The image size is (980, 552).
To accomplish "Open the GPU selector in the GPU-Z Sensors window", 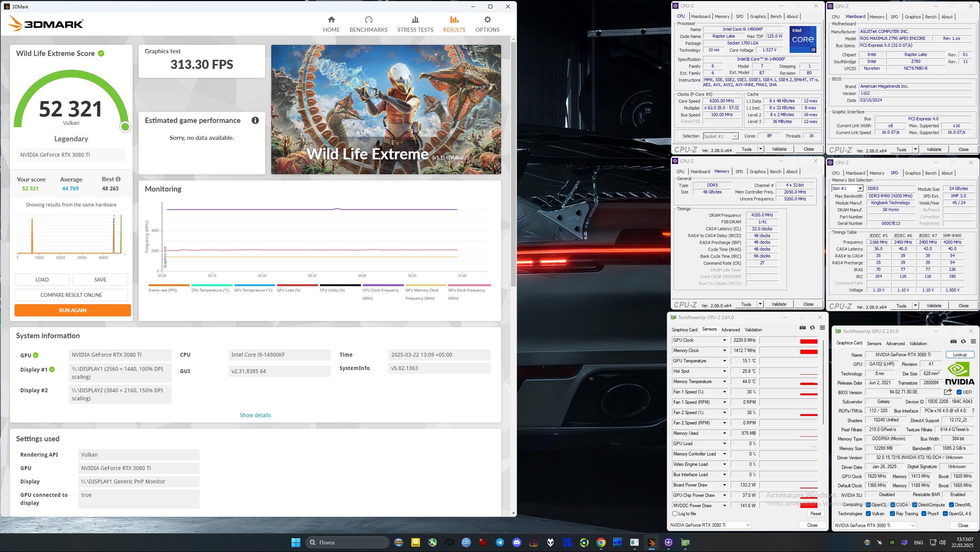I will tap(710, 525).
